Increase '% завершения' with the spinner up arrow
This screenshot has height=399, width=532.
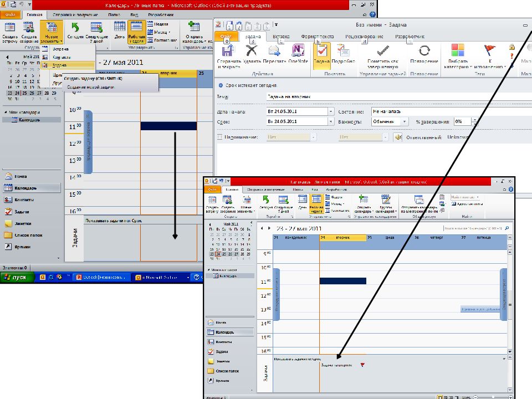475,120
